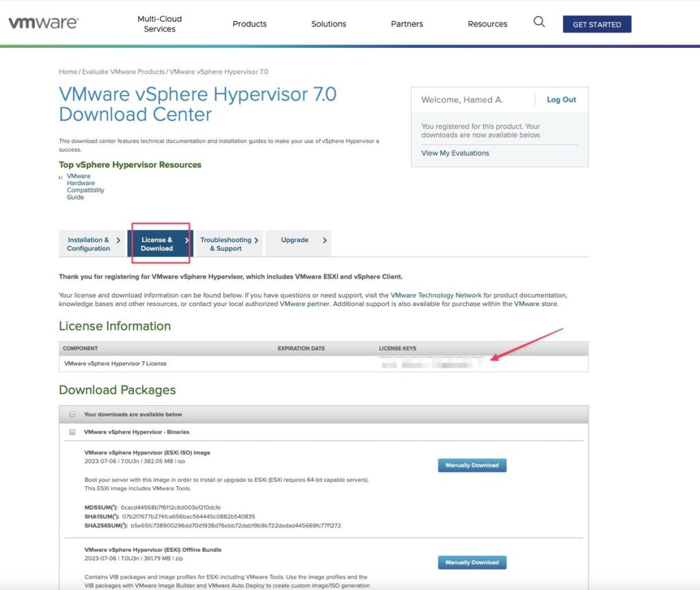Click the GET STARTED button
The image size is (700, 590).
point(597,24)
